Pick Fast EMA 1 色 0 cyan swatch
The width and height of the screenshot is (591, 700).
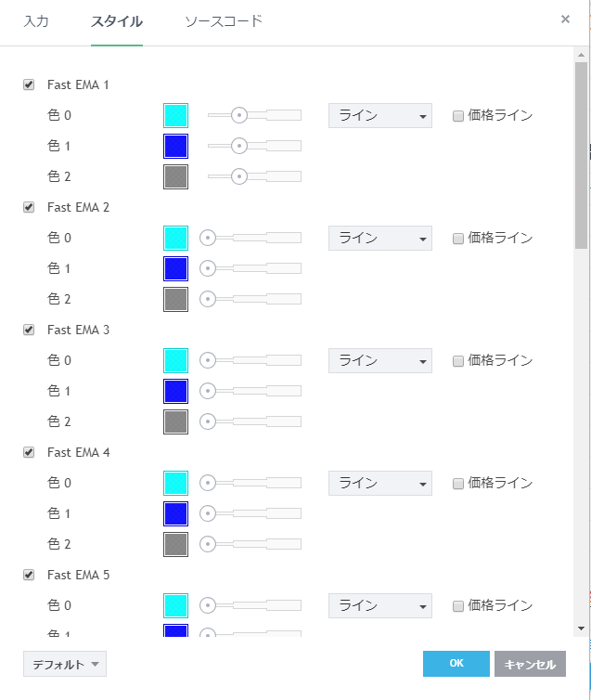[175, 115]
